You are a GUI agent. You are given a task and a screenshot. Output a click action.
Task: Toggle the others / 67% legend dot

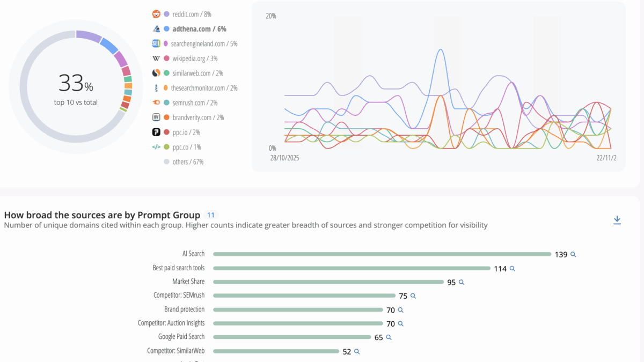click(166, 161)
